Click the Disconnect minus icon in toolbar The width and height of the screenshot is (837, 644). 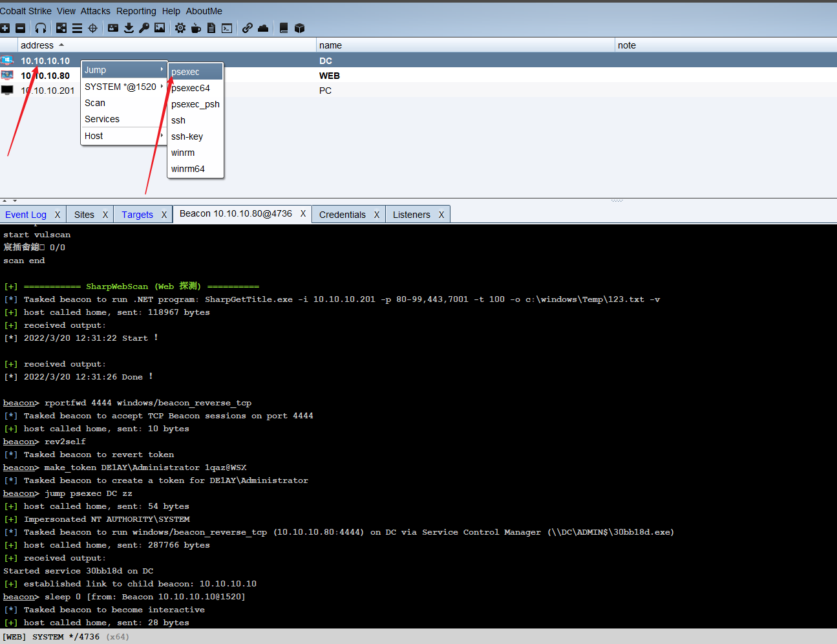(x=20, y=28)
